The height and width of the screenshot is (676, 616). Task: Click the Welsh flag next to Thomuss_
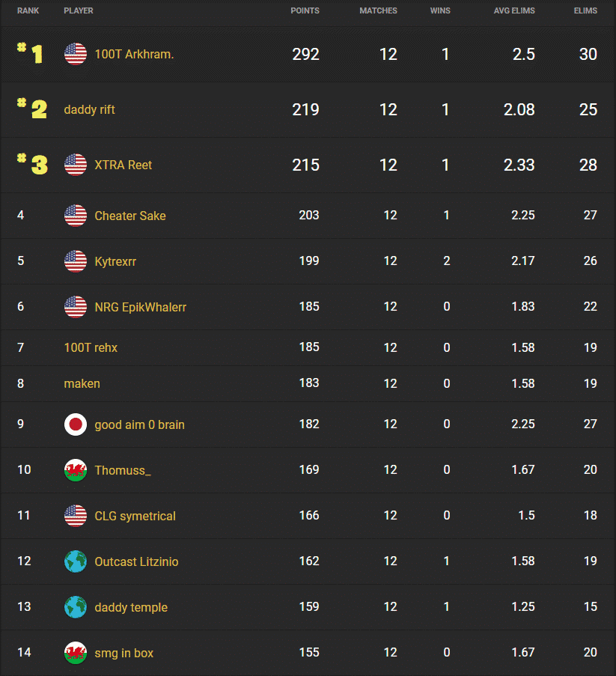pos(76,470)
